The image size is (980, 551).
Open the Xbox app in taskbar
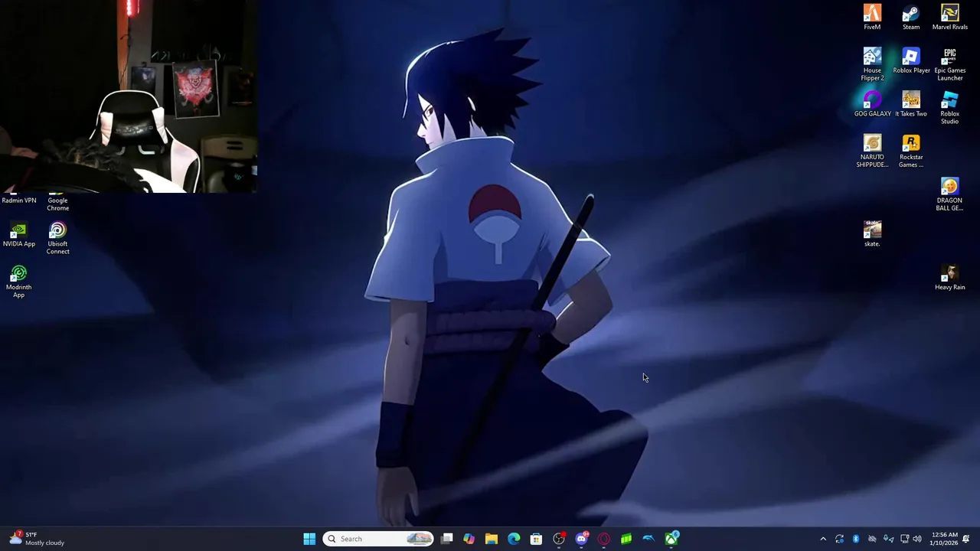tap(671, 539)
